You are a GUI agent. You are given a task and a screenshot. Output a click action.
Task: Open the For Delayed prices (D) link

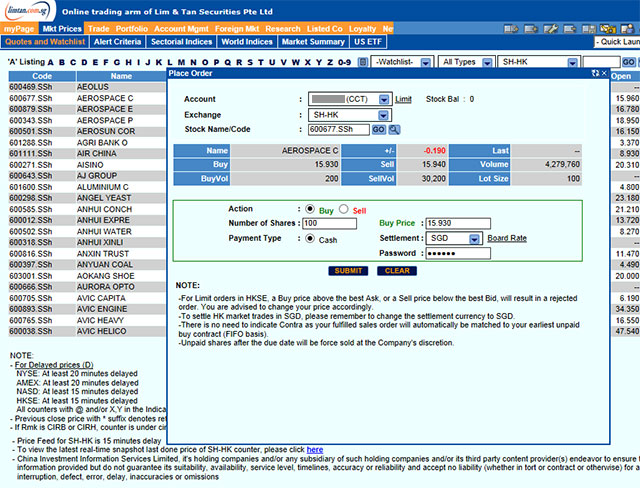(54, 365)
